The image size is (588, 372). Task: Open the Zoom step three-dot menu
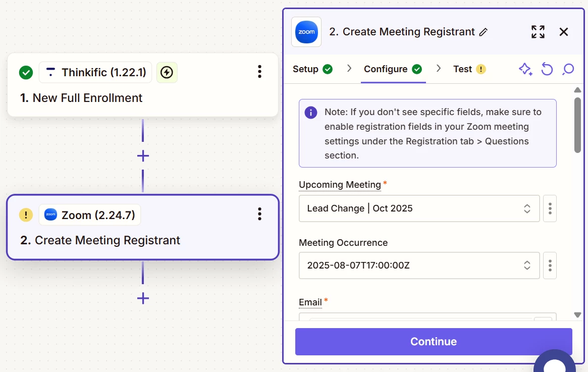259,214
